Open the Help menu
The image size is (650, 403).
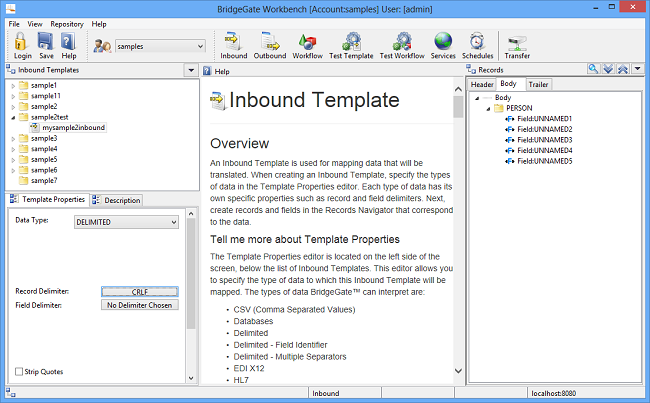[x=99, y=24]
